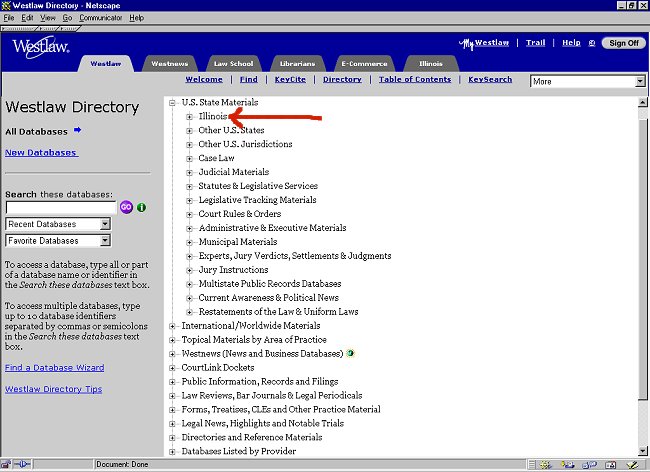The image size is (650, 472).
Task: Open the Directory link
Action: click(342, 80)
